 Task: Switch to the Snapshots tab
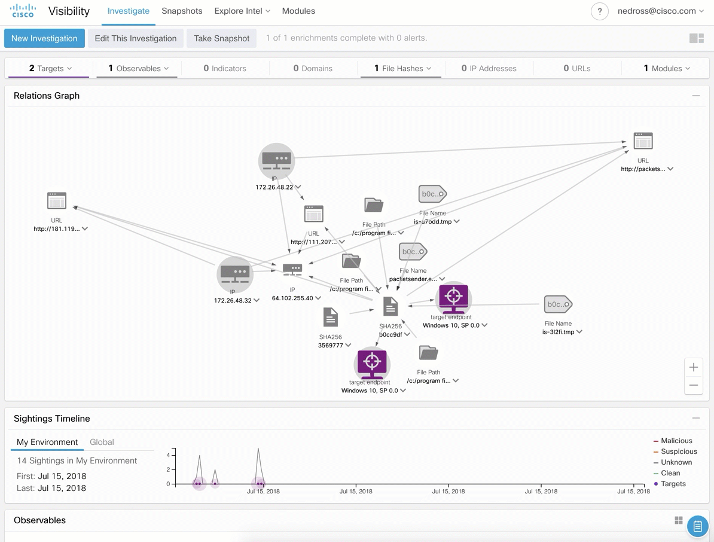point(182,11)
